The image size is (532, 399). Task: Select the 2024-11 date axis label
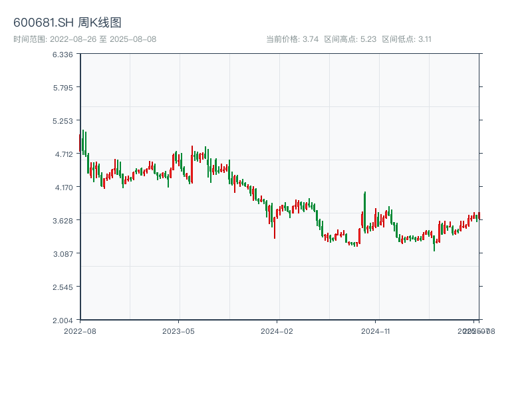(x=377, y=331)
